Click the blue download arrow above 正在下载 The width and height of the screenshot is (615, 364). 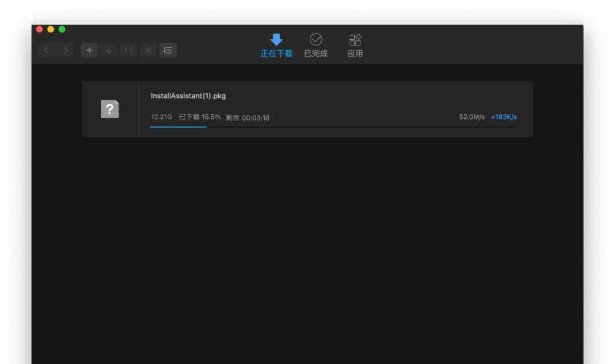(276, 39)
